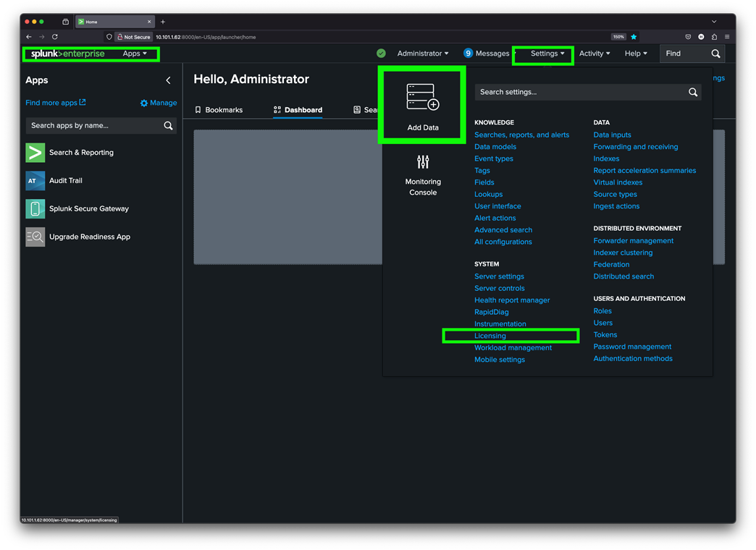Click the RapidDiag link
Image resolution: width=756 pixels, height=550 pixels.
pos(491,312)
